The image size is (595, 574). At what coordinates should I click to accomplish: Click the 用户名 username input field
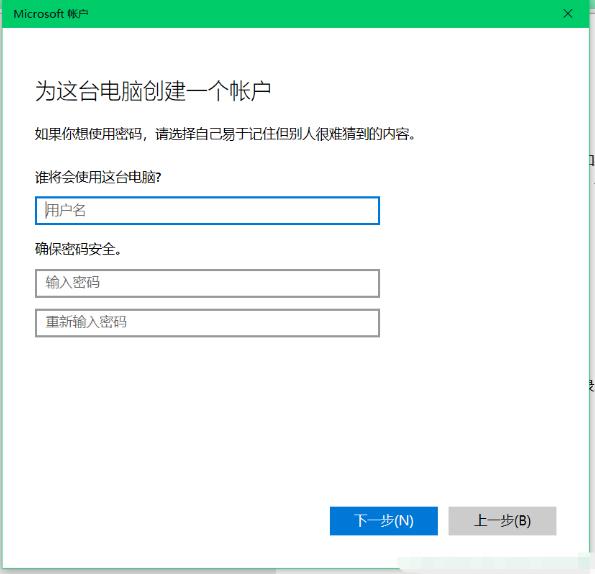click(207, 211)
